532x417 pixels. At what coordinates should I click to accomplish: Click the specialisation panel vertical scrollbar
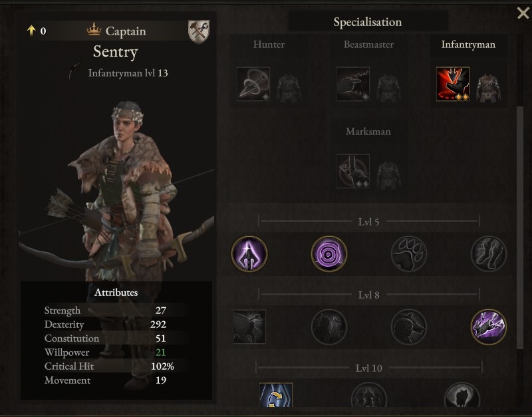click(x=519, y=227)
